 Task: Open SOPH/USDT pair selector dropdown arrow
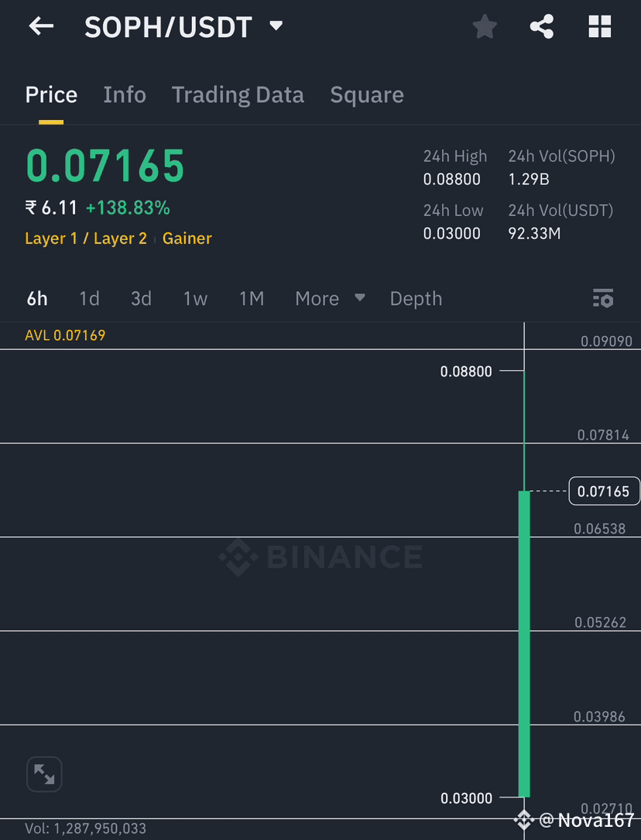tap(276, 26)
